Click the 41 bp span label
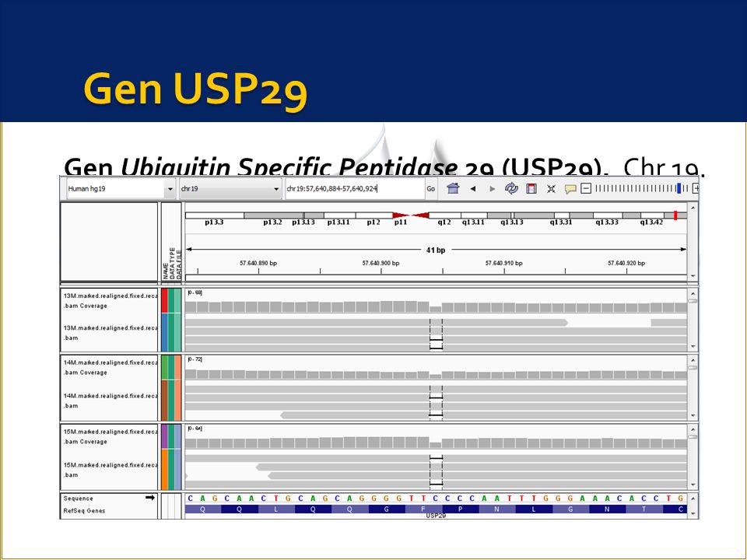Screen dimensions: 747x560 [436, 250]
